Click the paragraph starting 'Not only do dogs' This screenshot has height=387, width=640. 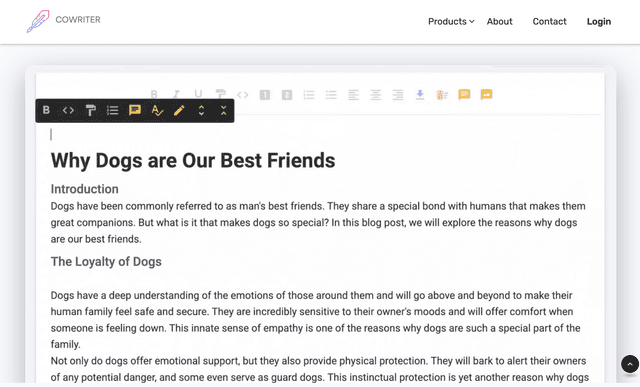coord(320,369)
